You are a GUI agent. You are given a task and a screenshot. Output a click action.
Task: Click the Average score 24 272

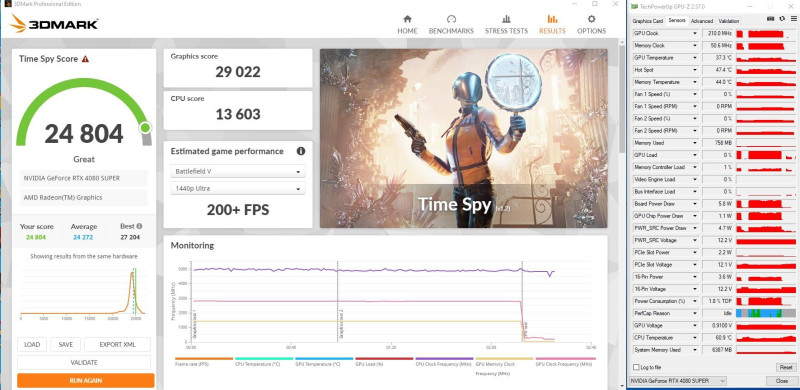[84, 237]
